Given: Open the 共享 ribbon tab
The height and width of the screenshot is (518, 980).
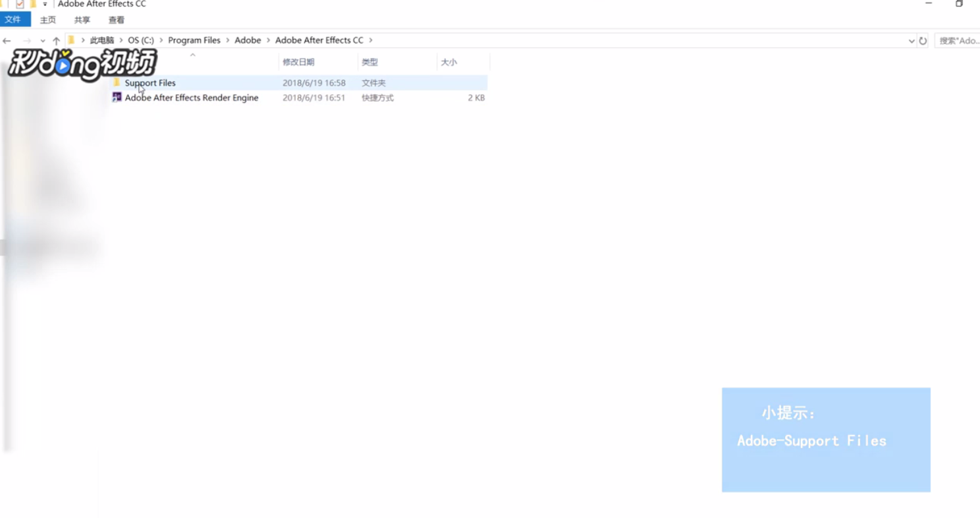Looking at the screenshot, I should point(82,20).
